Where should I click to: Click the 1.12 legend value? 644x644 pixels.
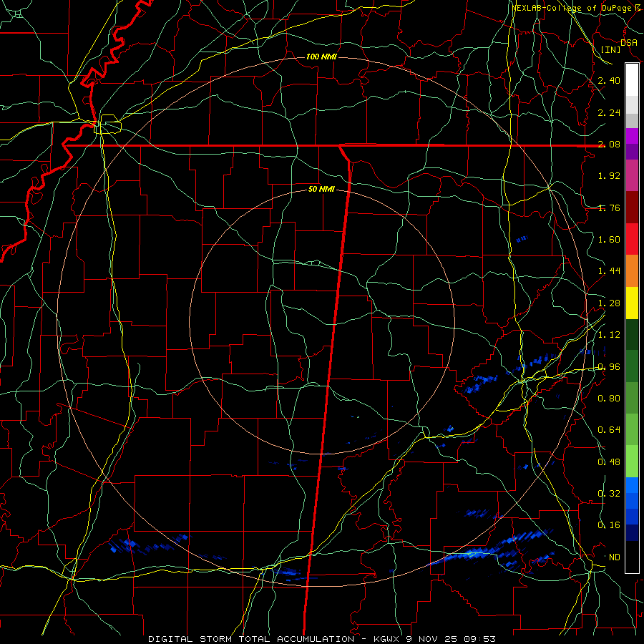[x=609, y=335]
